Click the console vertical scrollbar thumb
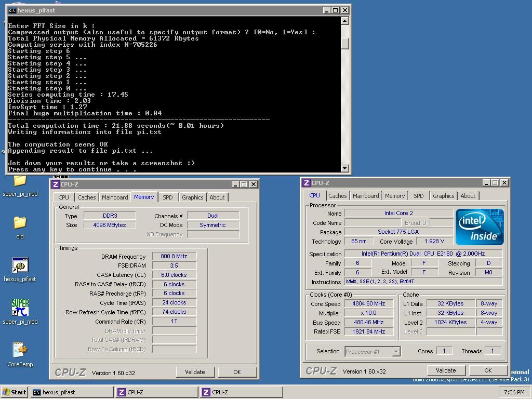 point(345,44)
